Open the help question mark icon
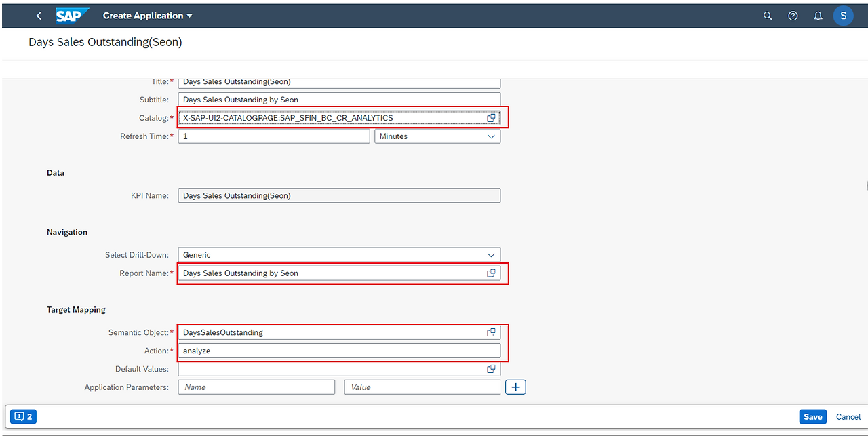 [x=793, y=16]
